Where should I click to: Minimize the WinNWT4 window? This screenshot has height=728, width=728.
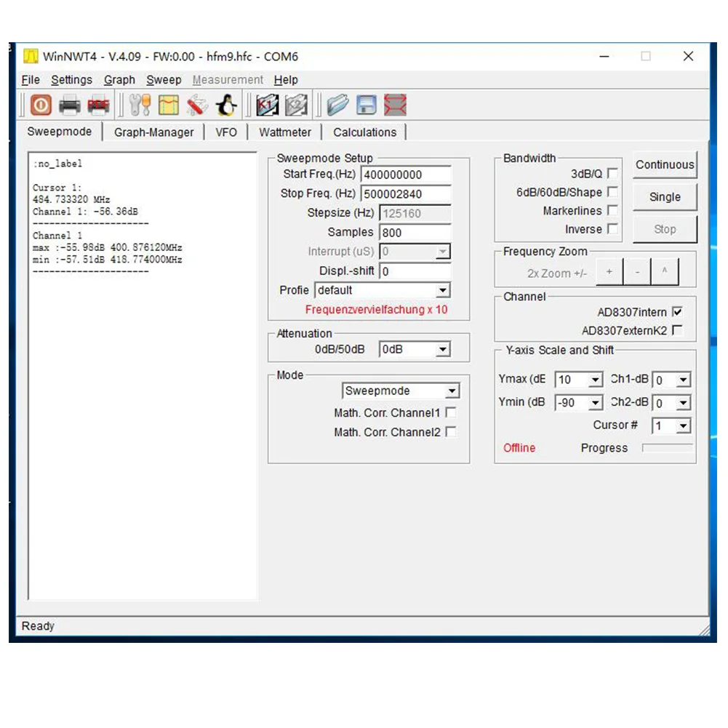pos(604,56)
